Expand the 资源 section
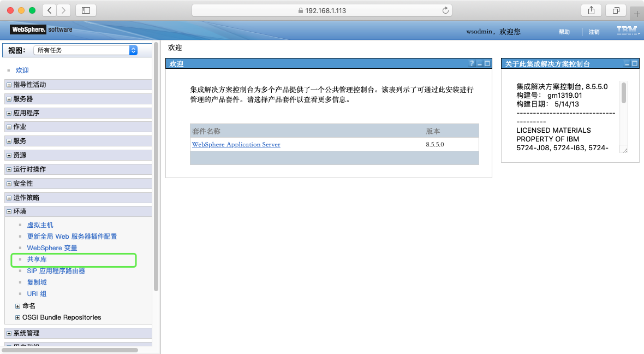The height and width of the screenshot is (354, 644). pos(9,155)
